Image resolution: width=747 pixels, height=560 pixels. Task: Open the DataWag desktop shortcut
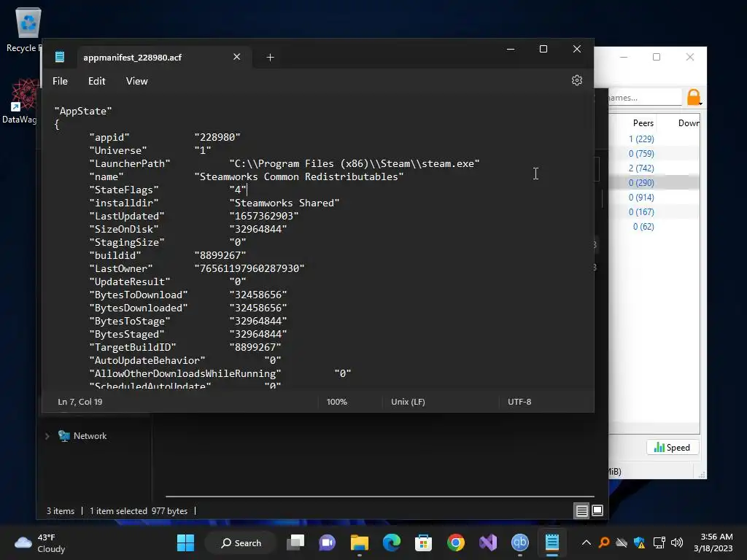pos(21,101)
